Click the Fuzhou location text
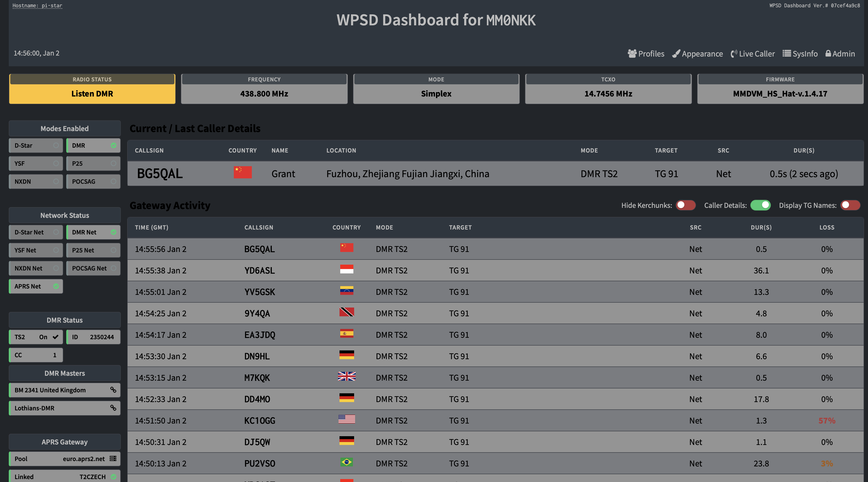This screenshot has width=868, height=482. click(x=408, y=174)
